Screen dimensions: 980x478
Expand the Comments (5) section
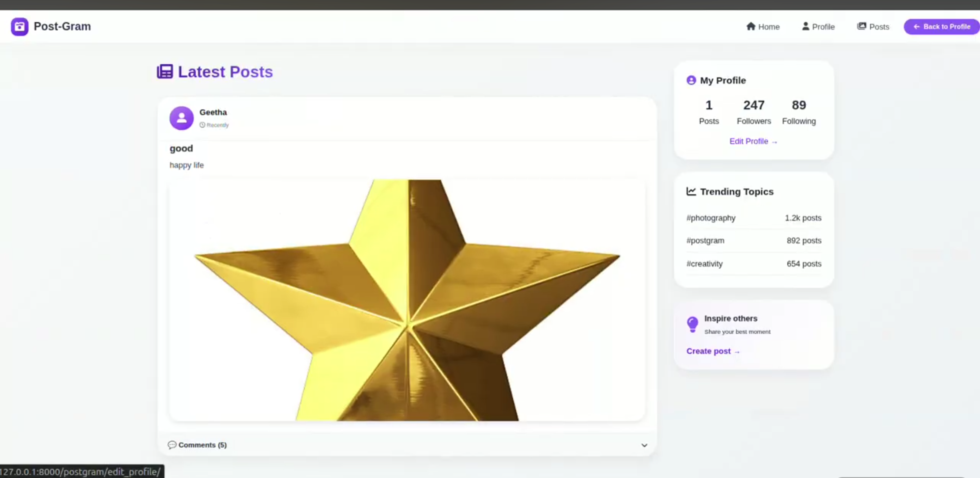click(407, 445)
